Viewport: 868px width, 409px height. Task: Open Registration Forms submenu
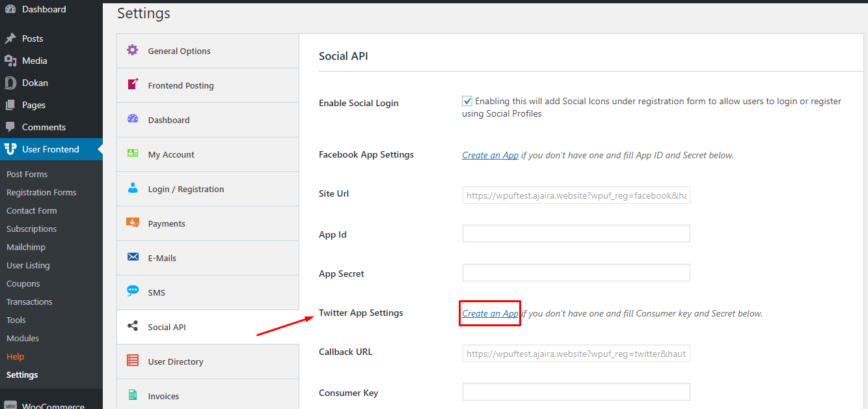point(41,192)
